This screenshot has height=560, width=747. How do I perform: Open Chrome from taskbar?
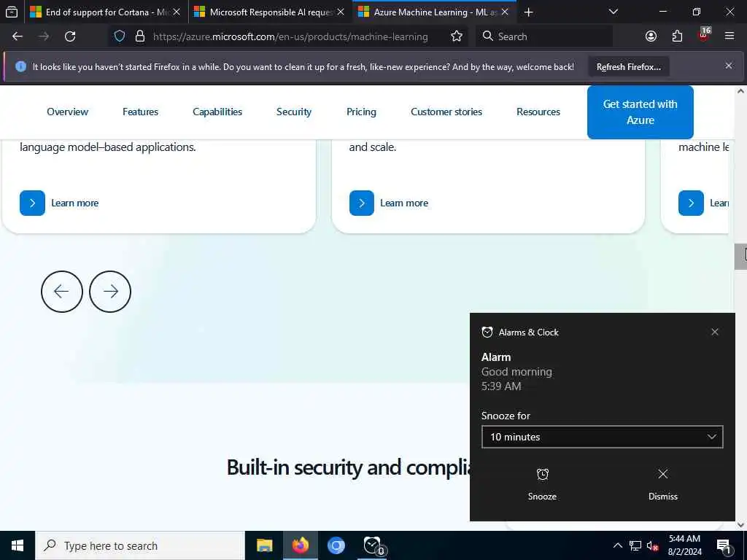(336, 545)
